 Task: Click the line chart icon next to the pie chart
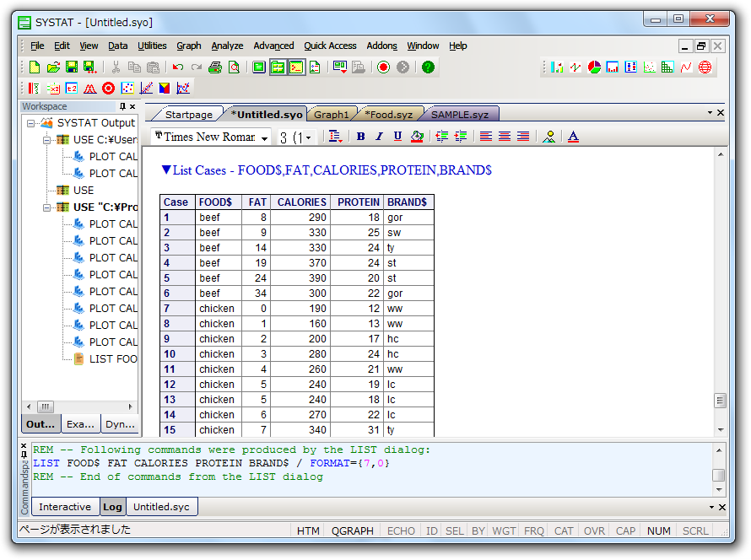575,67
